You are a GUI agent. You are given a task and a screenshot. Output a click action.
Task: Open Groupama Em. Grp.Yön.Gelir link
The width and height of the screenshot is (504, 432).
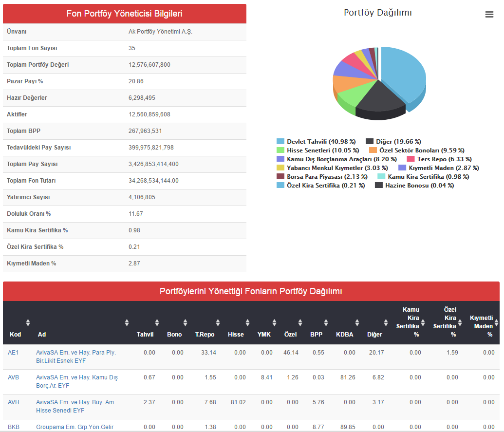coord(75,427)
